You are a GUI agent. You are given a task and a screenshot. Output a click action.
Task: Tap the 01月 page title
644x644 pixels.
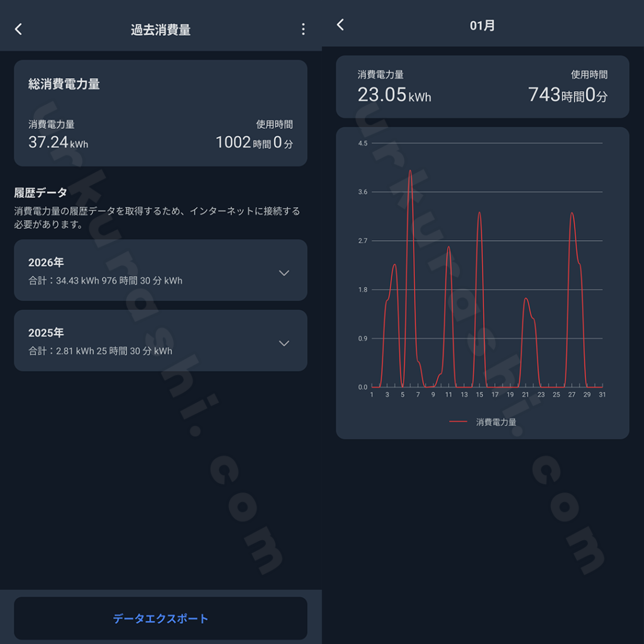(x=482, y=26)
